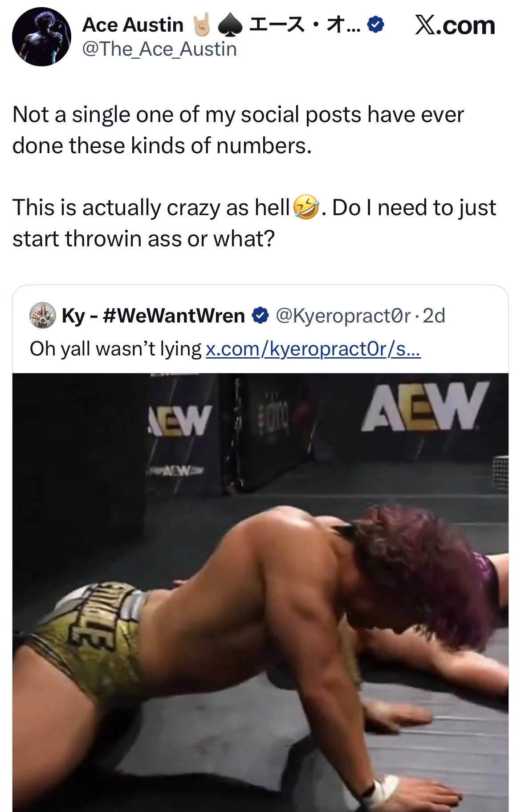Image resolution: width=521 pixels, height=812 pixels.
Task: Open the wrestler image in quoted post
Action: 260,592
